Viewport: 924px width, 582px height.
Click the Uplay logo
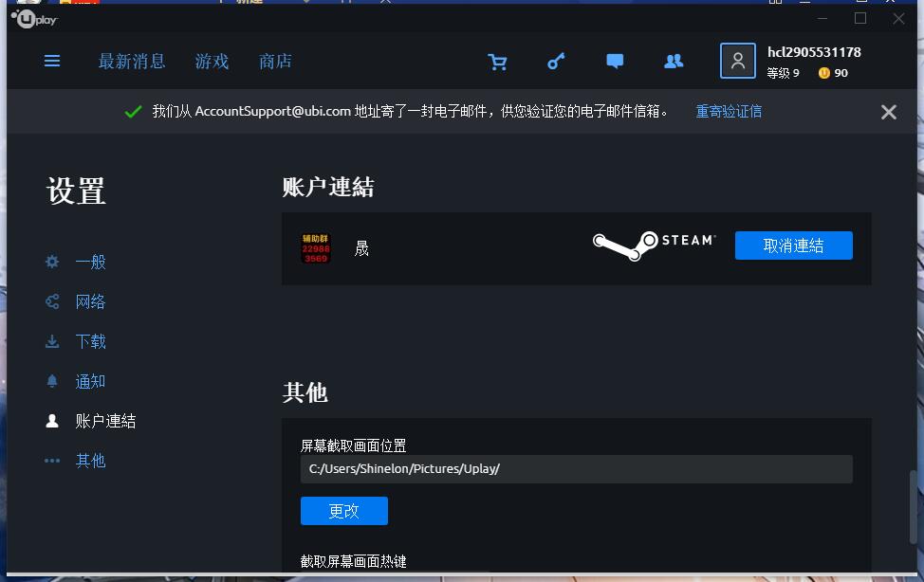[34, 19]
